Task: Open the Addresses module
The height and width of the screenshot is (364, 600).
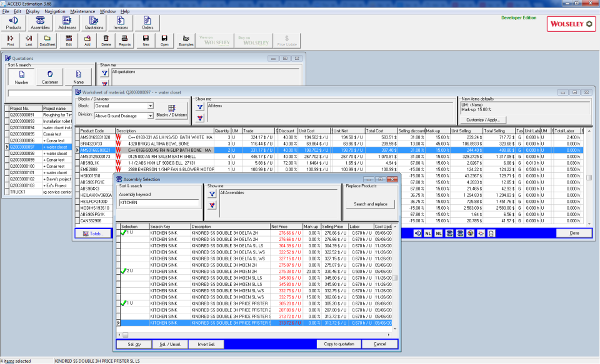Action: pyautogui.click(x=67, y=22)
